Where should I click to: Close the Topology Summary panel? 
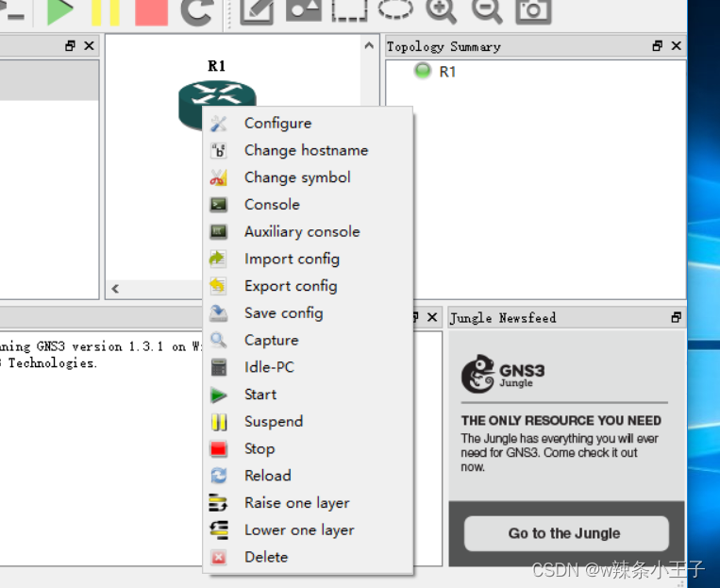(676, 46)
